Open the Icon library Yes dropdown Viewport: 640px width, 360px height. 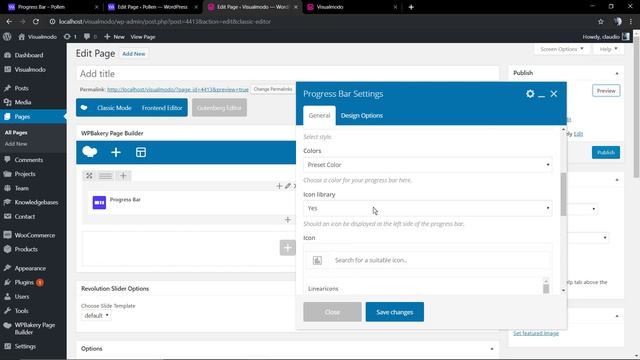(x=428, y=208)
